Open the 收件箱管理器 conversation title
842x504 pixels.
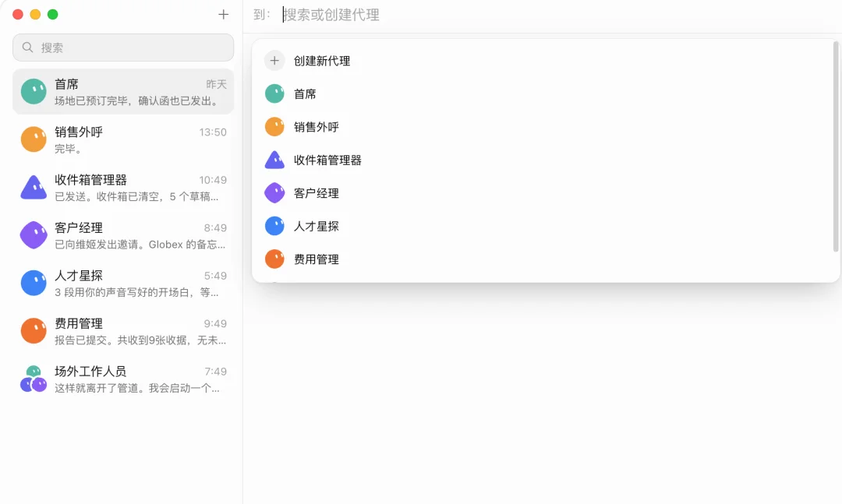(x=90, y=180)
